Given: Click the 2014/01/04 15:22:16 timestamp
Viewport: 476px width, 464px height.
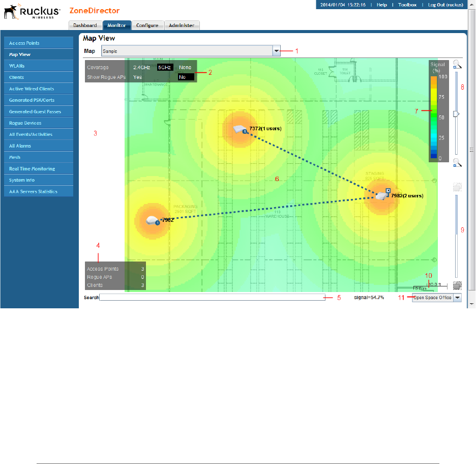Looking at the screenshot, I should point(343,5).
